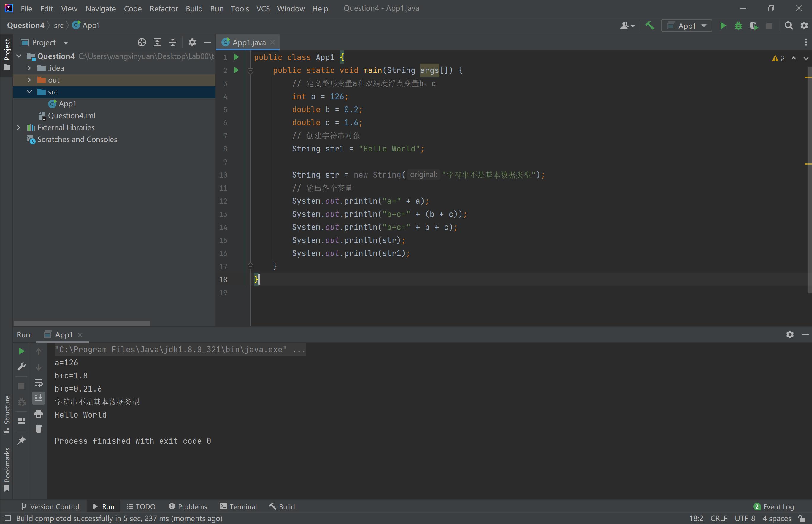Image resolution: width=812 pixels, height=524 pixels.
Task: Rerun App1 in Run panel
Action: 21,351
